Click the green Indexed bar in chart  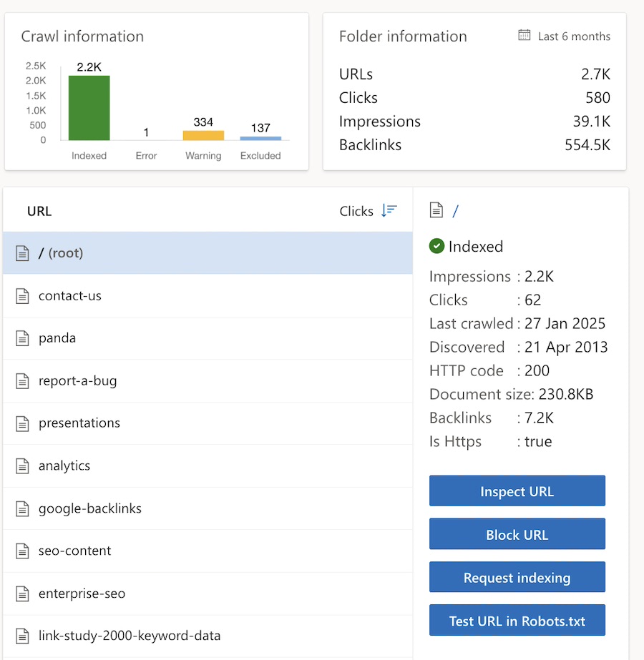pyautogui.click(x=89, y=108)
